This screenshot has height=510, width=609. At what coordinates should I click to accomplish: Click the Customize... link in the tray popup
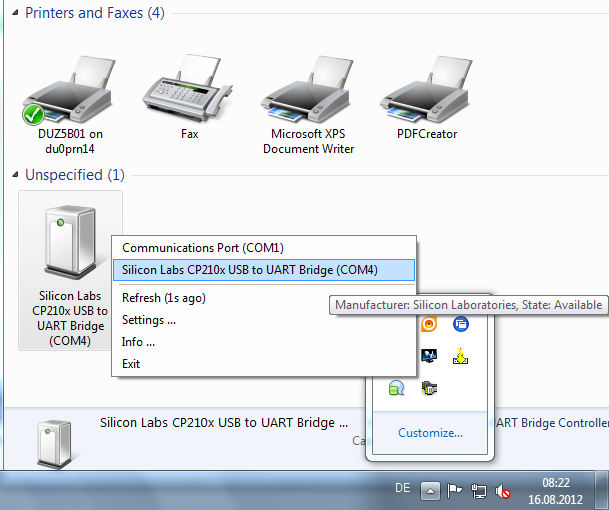pos(430,433)
